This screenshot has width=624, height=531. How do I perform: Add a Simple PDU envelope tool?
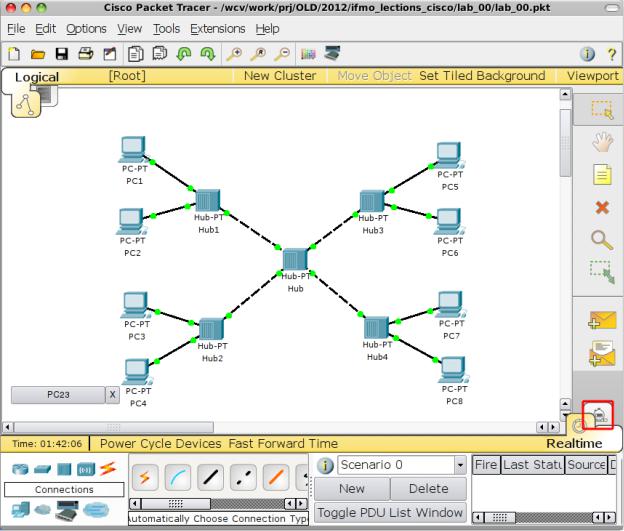[602, 321]
